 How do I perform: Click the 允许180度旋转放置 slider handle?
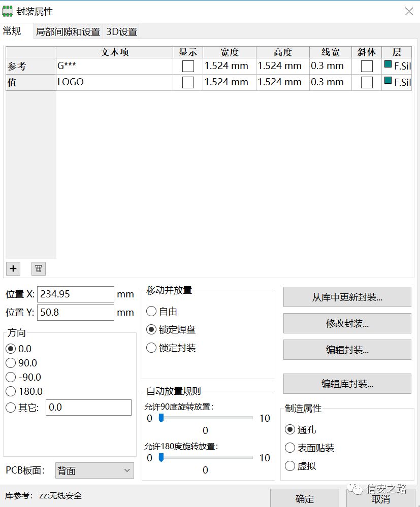[161, 458]
